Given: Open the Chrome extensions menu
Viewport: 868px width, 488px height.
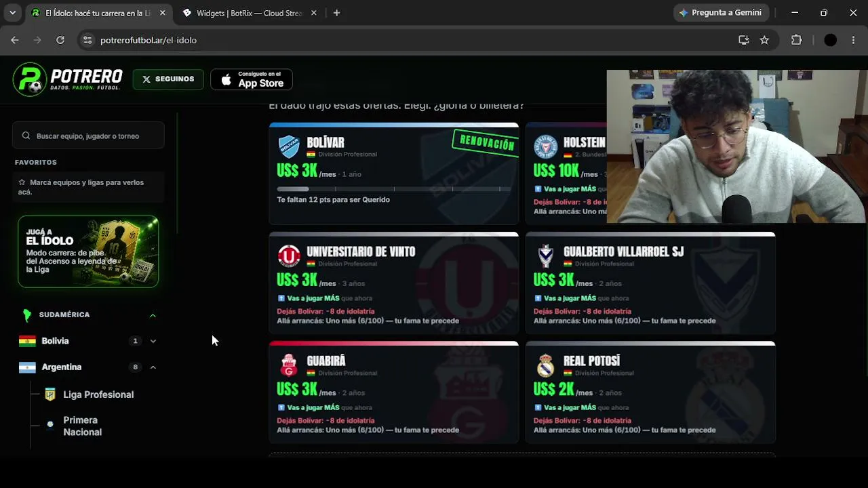Looking at the screenshot, I should point(797,40).
